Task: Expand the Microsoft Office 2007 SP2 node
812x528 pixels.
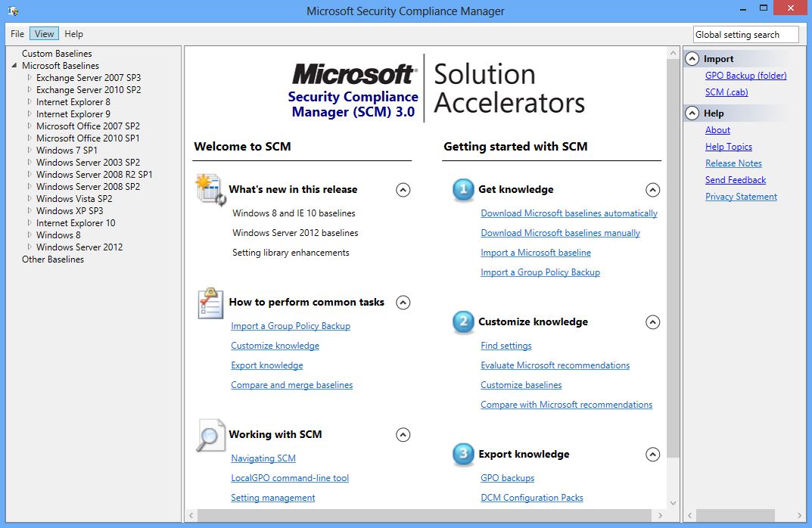Action: (30, 126)
